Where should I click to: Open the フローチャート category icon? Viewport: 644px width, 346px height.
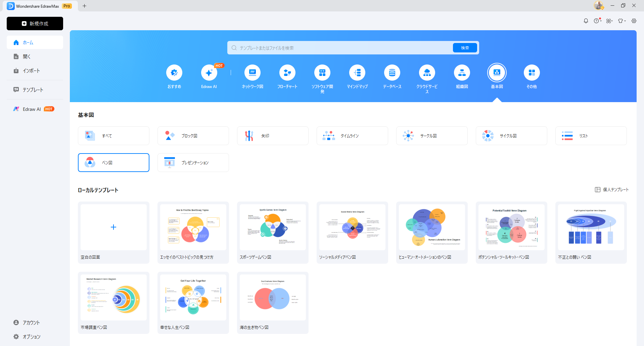pos(287,73)
